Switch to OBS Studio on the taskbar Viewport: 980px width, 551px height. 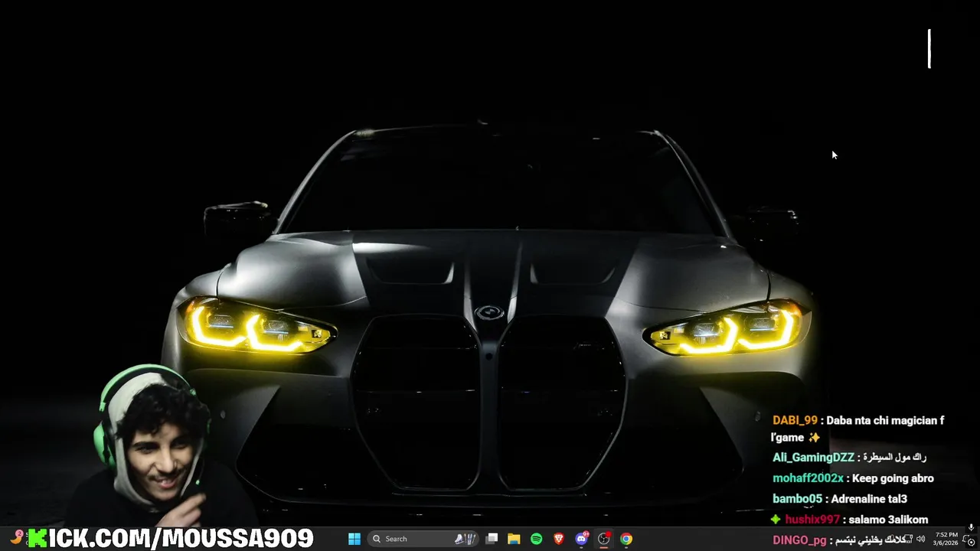(x=604, y=539)
